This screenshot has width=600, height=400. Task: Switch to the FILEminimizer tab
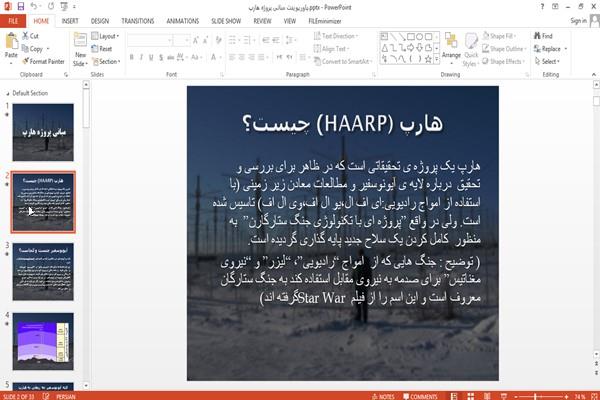click(325, 21)
